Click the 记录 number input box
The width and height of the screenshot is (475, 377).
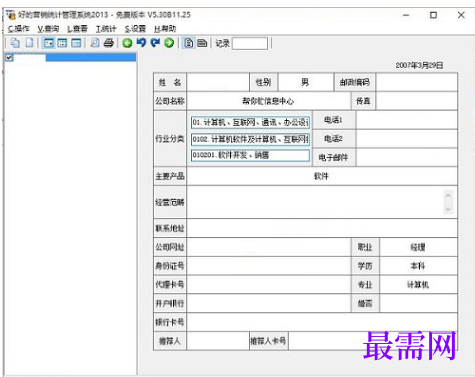coord(250,43)
